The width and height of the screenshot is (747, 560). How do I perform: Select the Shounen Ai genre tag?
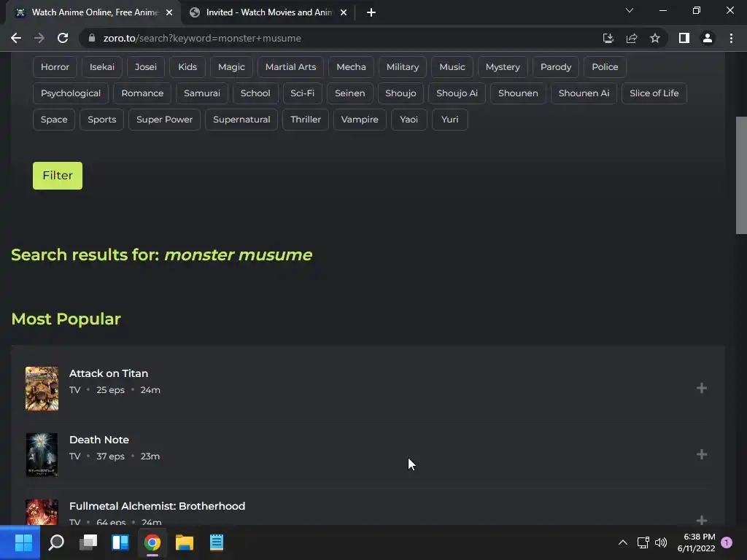coord(584,93)
